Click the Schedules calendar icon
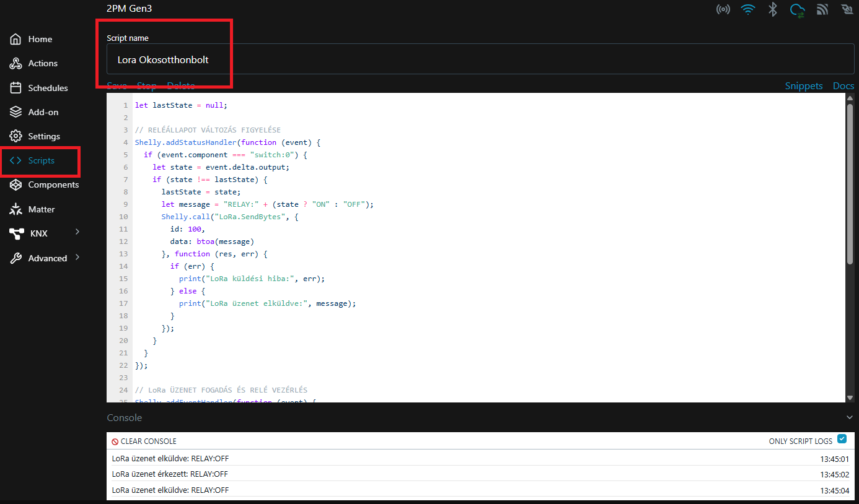Viewport: 859px width, 504px height. [x=16, y=88]
